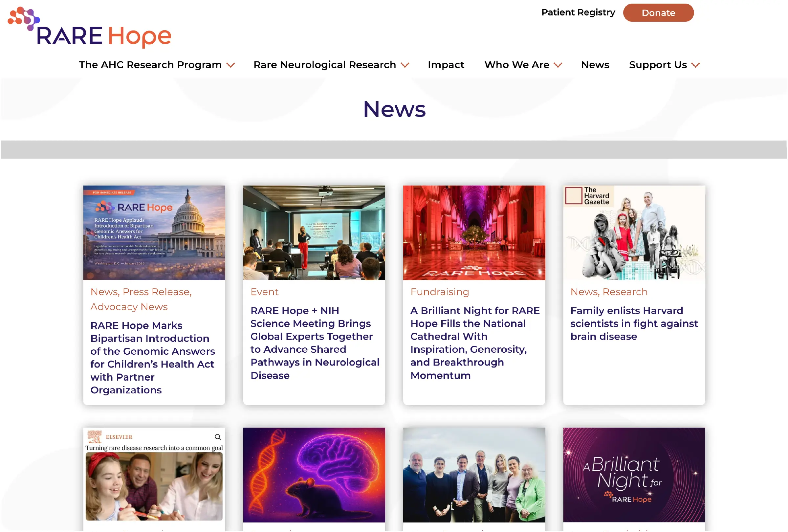788x532 pixels.
Task: Expand chevron next to Support Us
Action: (x=695, y=65)
